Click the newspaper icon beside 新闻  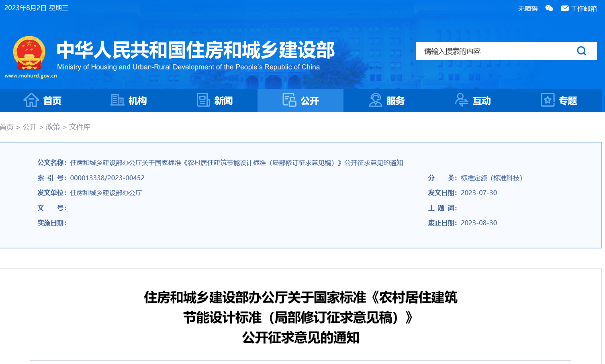point(203,100)
